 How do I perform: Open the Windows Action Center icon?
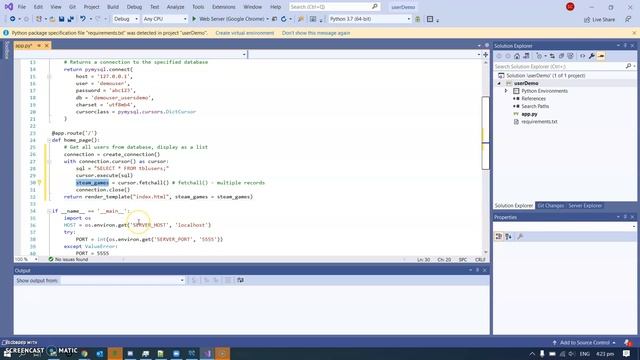[626, 353]
